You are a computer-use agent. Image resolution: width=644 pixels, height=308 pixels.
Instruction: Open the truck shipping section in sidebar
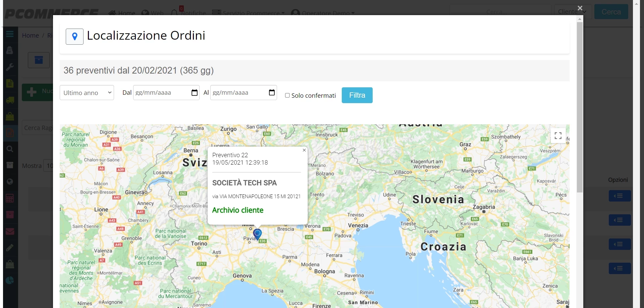(x=10, y=100)
